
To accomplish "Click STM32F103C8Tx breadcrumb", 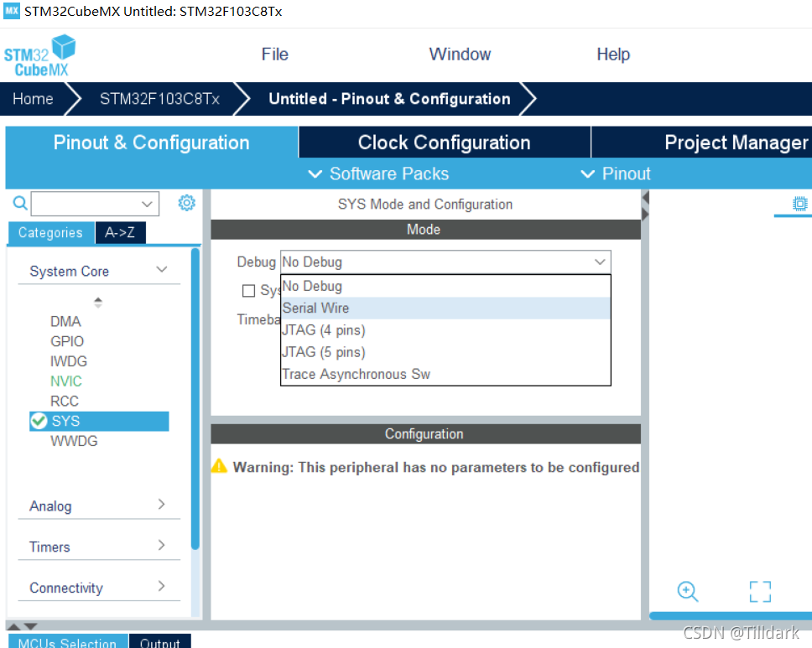I will tap(159, 99).
